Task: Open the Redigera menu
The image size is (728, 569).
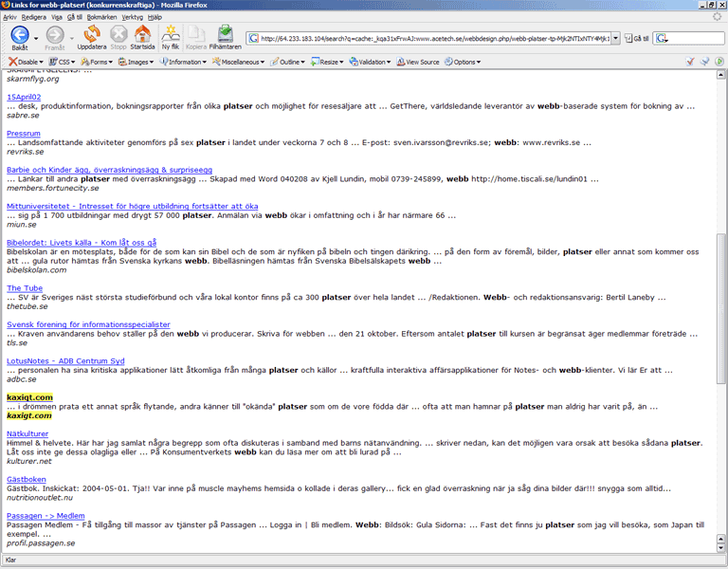Action: (34, 17)
